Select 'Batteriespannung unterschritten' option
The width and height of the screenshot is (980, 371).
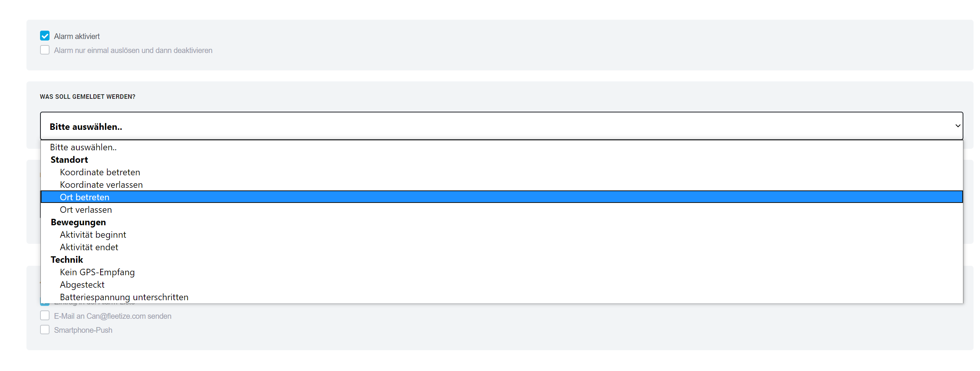coord(502,297)
